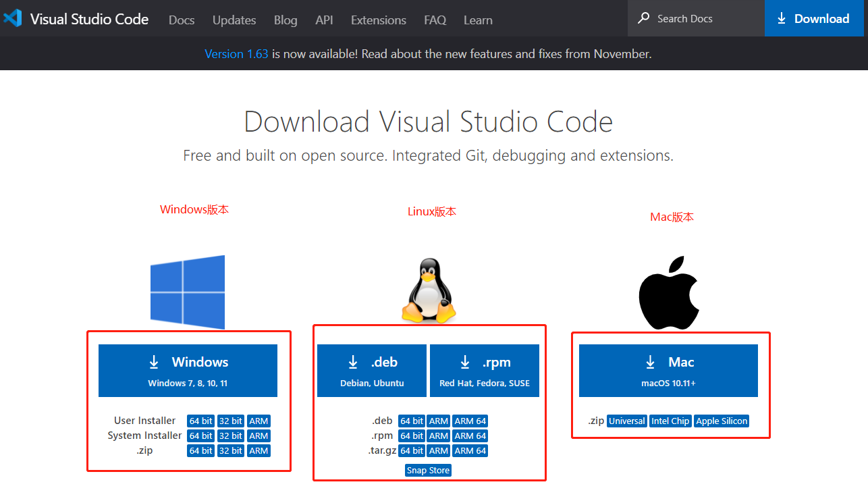Click the ".tar.gz" row label
The height and width of the screenshot is (501, 868).
tap(383, 451)
